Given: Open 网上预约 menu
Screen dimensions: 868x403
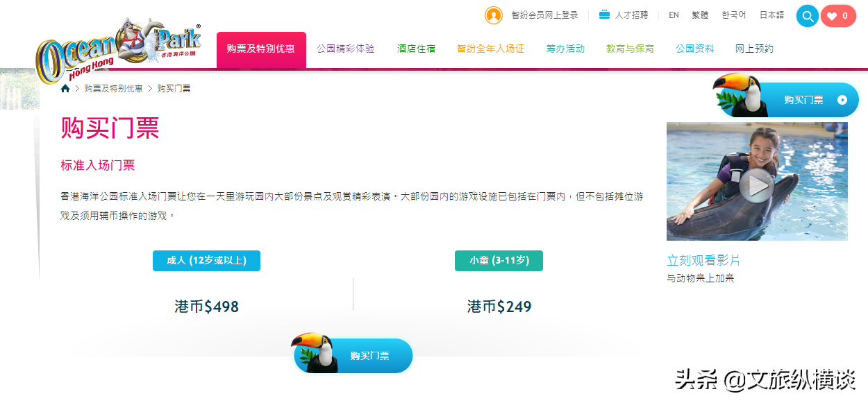Looking at the screenshot, I should tap(754, 49).
